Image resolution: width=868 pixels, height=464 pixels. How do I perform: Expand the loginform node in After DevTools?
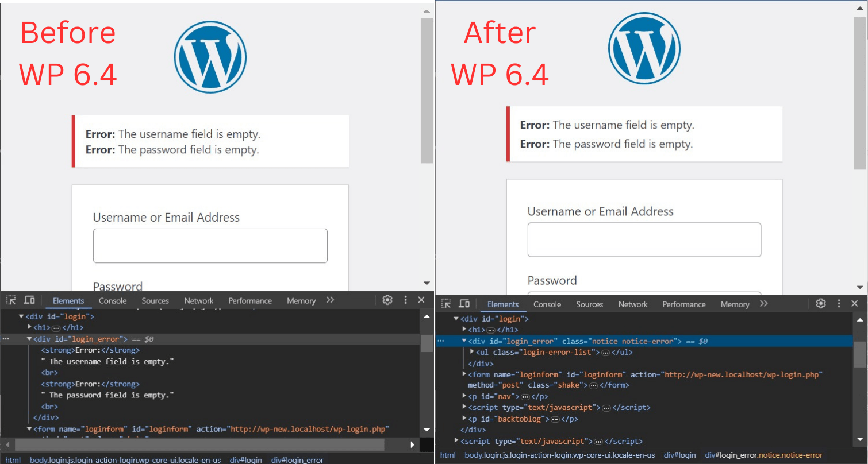click(x=464, y=374)
